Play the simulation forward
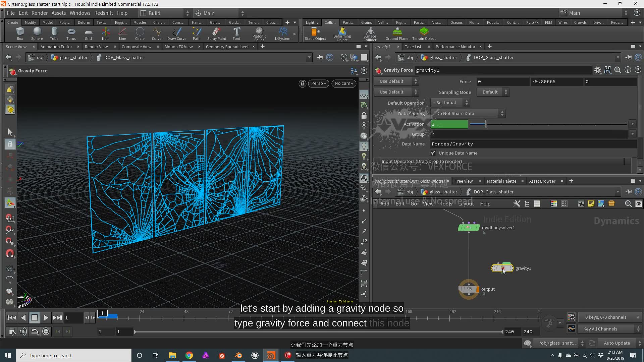 [x=46, y=317]
